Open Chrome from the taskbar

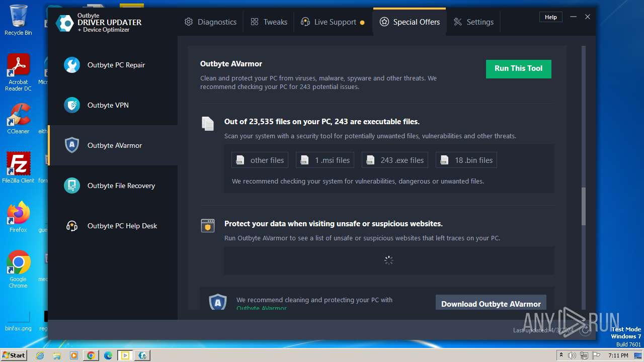click(x=91, y=355)
